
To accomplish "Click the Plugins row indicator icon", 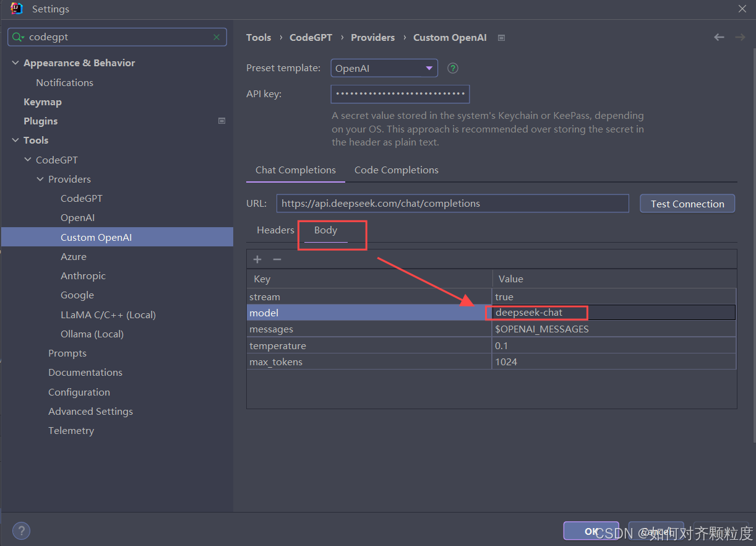I will click(222, 121).
